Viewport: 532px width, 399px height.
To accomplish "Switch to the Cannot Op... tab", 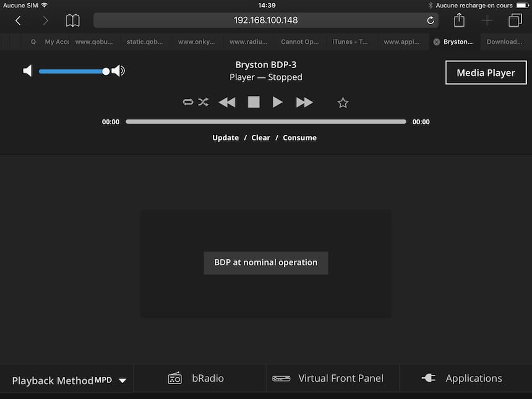I will pos(300,41).
